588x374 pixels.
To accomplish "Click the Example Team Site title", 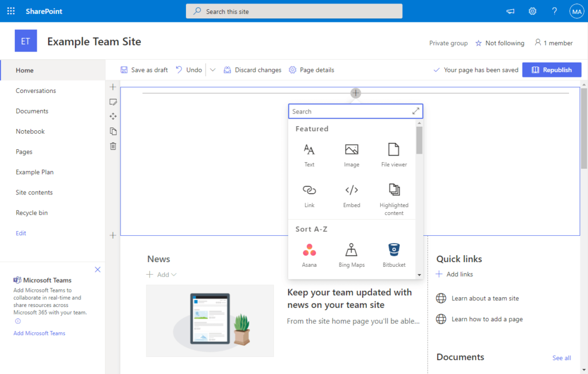I will point(94,42).
